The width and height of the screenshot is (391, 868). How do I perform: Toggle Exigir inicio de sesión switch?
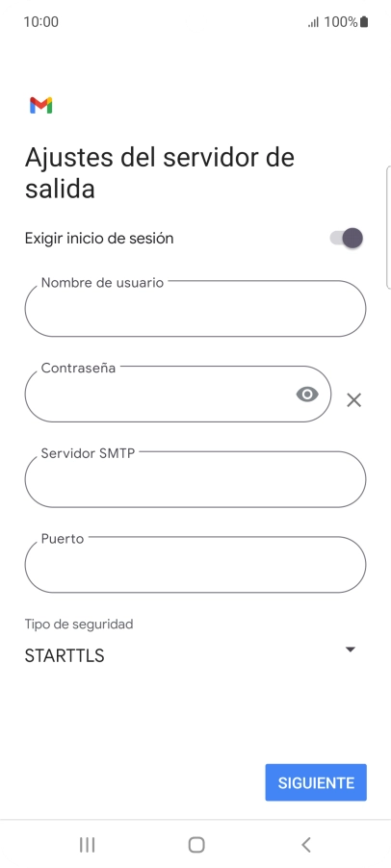click(x=347, y=239)
